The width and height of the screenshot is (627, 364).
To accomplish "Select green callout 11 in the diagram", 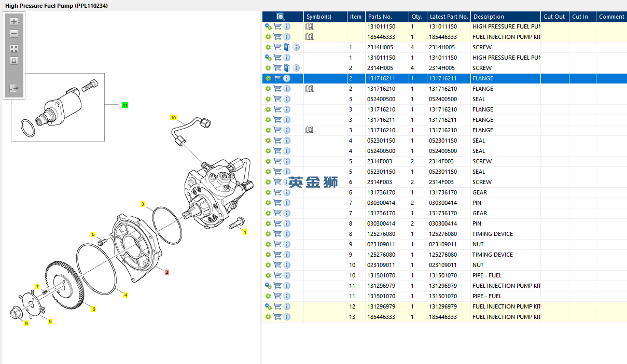I will 125,105.
